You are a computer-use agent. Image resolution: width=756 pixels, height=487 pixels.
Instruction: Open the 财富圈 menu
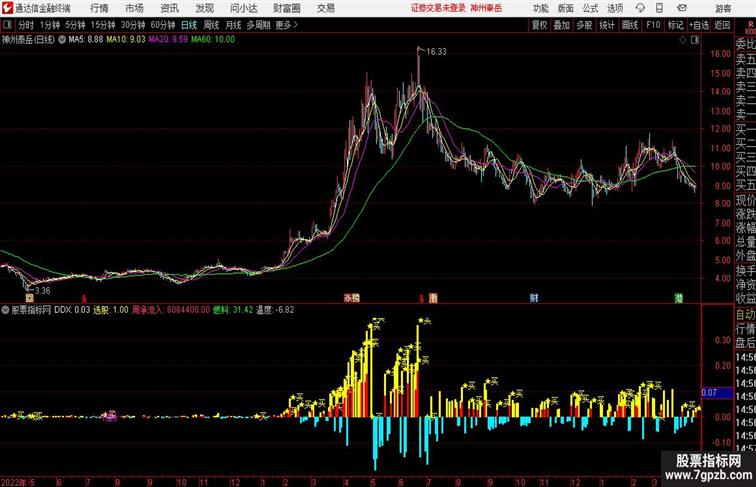click(x=287, y=8)
